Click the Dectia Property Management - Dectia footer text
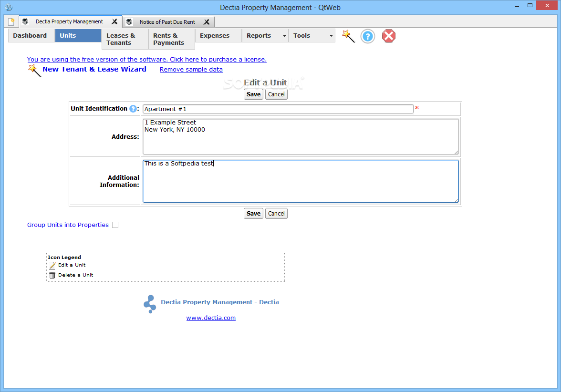The image size is (561, 392). [219, 302]
